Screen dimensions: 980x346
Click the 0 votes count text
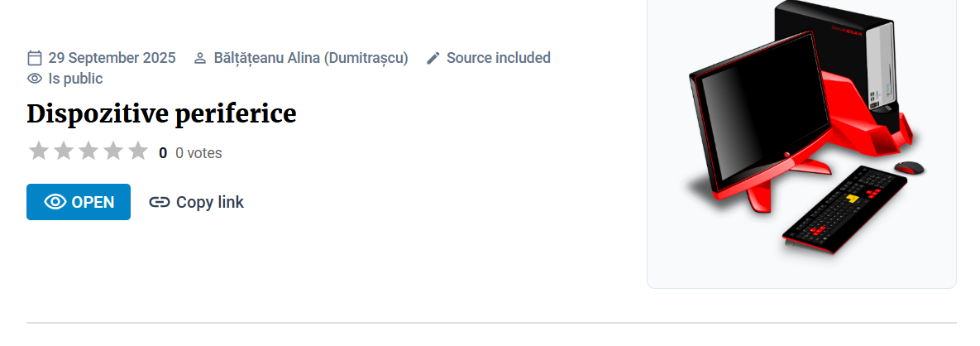tap(198, 153)
